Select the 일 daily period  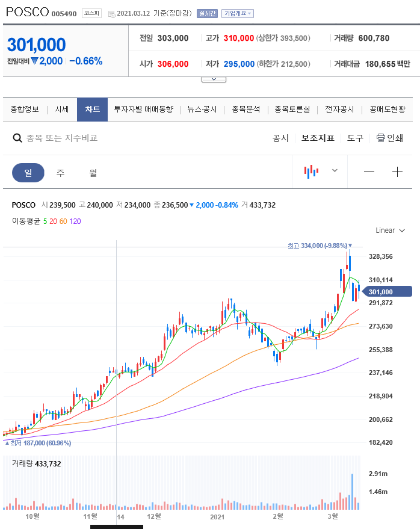click(x=28, y=173)
